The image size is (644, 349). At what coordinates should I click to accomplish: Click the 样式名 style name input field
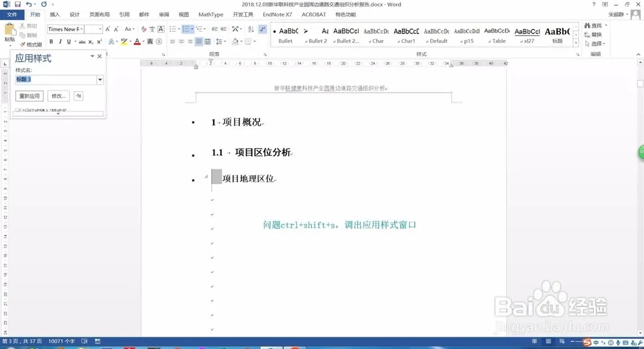55,80
